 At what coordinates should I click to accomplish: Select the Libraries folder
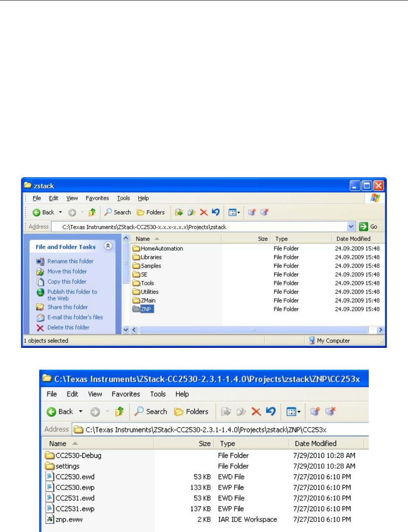coord(147,257)
